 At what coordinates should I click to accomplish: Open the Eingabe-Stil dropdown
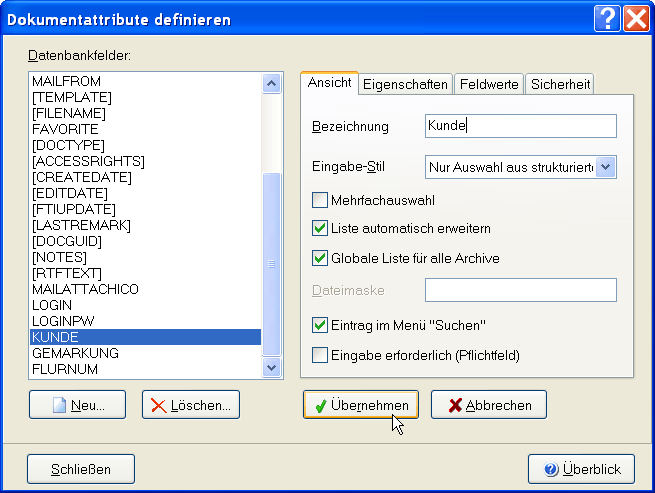click(x=606, y=167)
